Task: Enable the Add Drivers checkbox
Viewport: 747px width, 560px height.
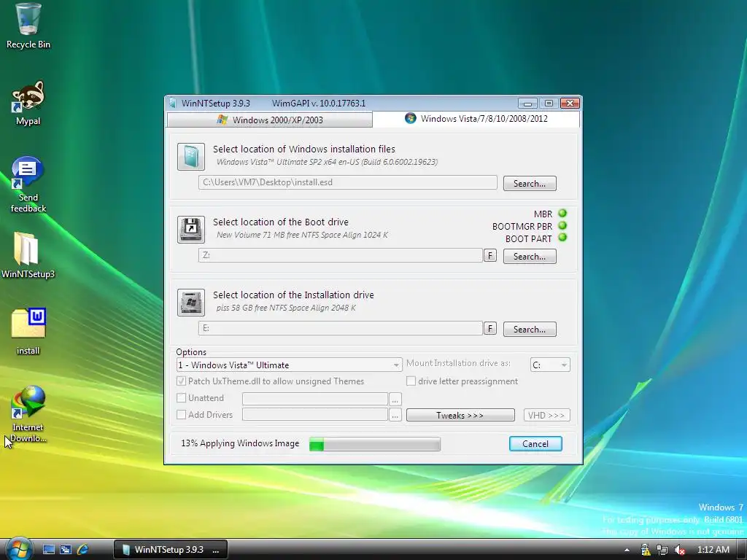Action: tap(181, 414)
